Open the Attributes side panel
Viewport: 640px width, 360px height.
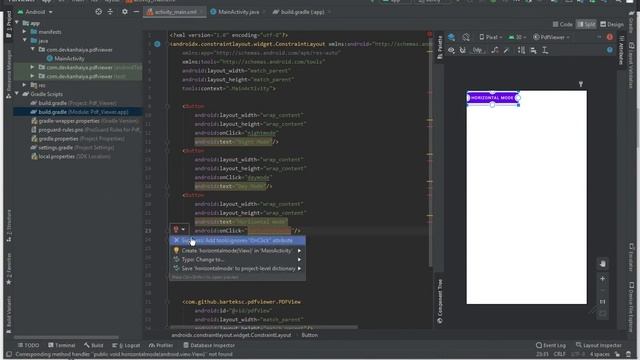[x=621, y=50]
